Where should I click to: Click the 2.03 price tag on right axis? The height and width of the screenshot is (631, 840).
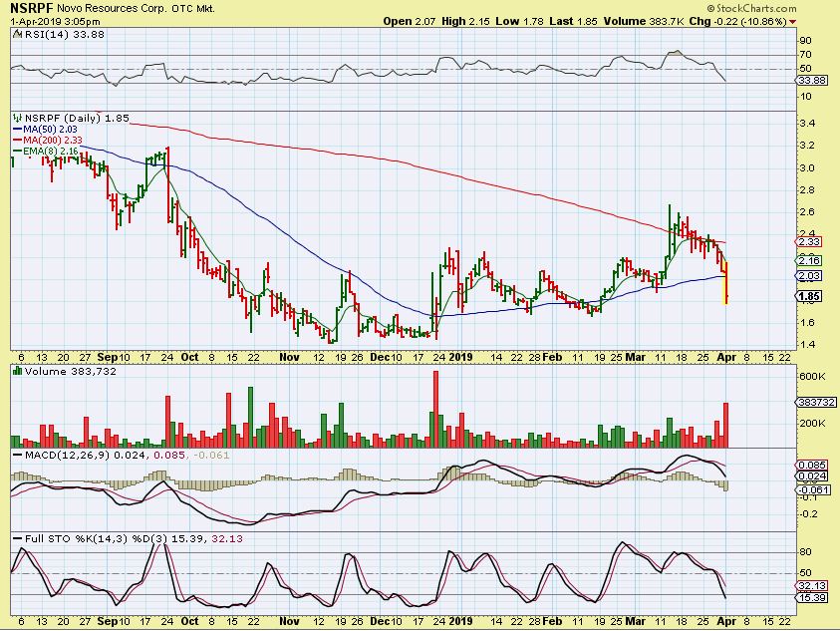[x=809, y=275]
